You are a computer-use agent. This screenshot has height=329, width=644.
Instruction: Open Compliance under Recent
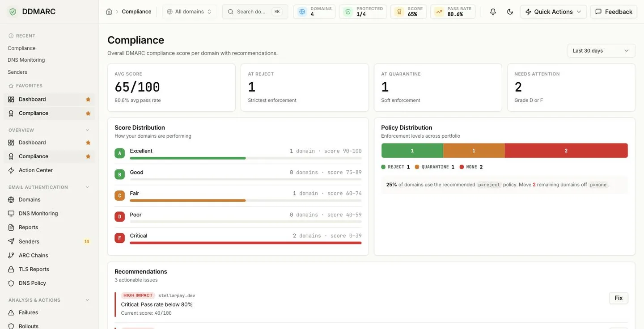pos(21,48)
